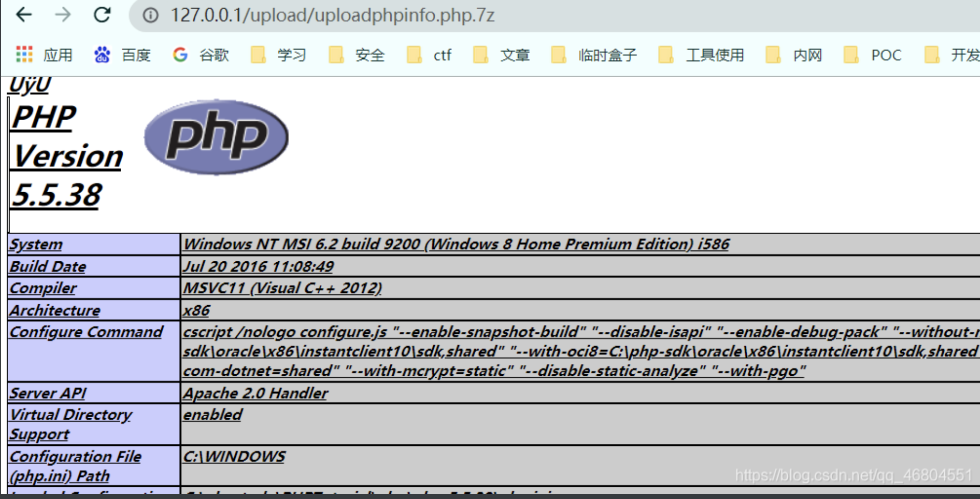Open the 应用 apps grid shortcut
This screenshot has width=980, height=499.
pos(44,55)
